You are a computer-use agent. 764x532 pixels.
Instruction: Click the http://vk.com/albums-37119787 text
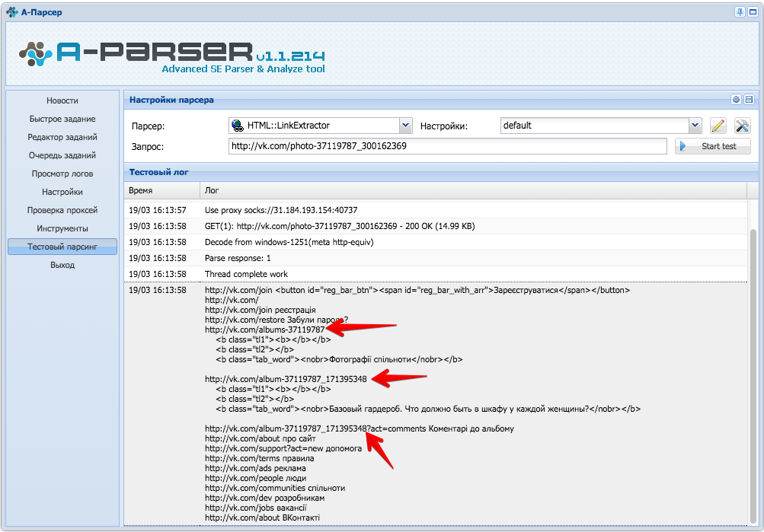point(264,330)
